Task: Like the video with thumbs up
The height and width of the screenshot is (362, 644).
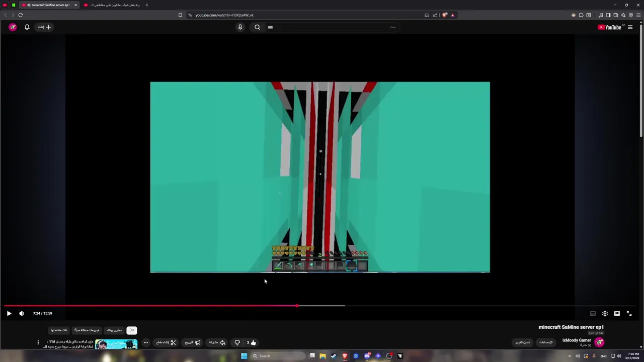Action: 251,342
